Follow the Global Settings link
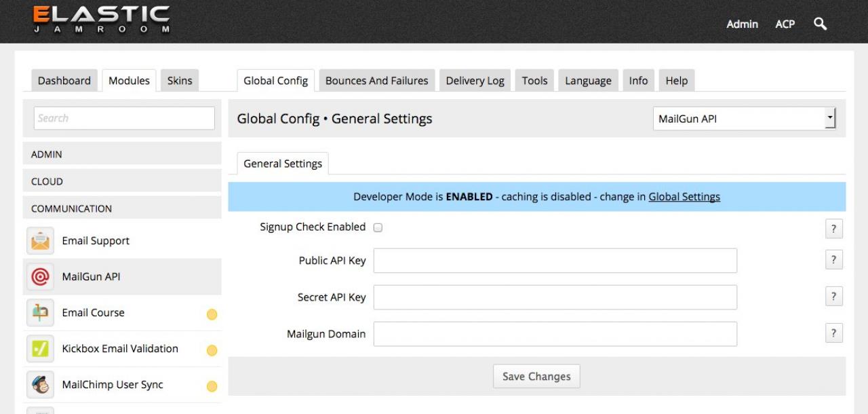Screen dimensions: 868x414 (x=684, y=197)
